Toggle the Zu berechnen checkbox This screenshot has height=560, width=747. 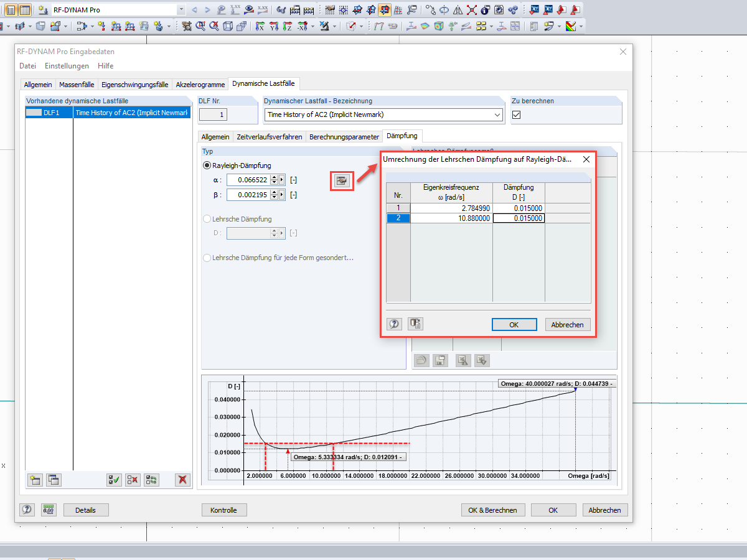point(516,114)
